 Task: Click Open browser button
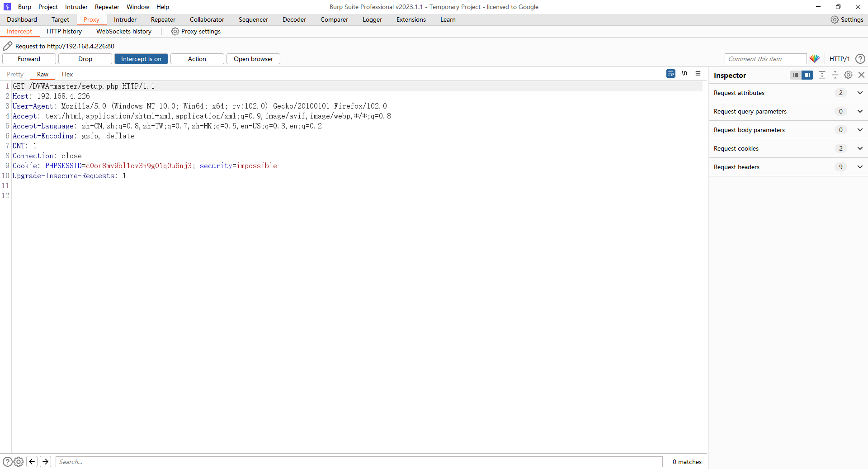click(x=253, y=59)
